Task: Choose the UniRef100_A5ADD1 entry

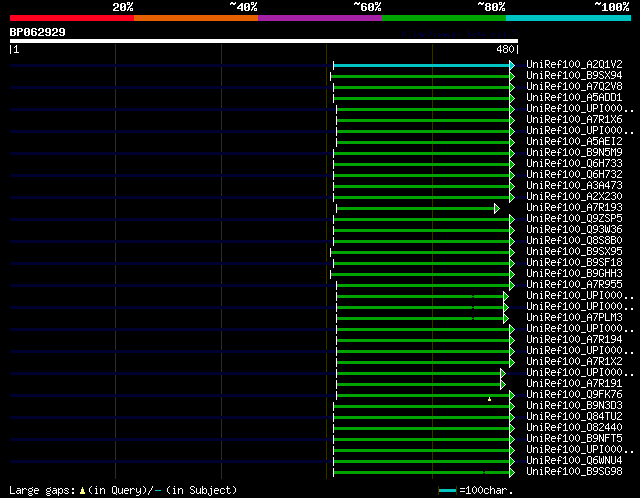Action: pos(574,98)
